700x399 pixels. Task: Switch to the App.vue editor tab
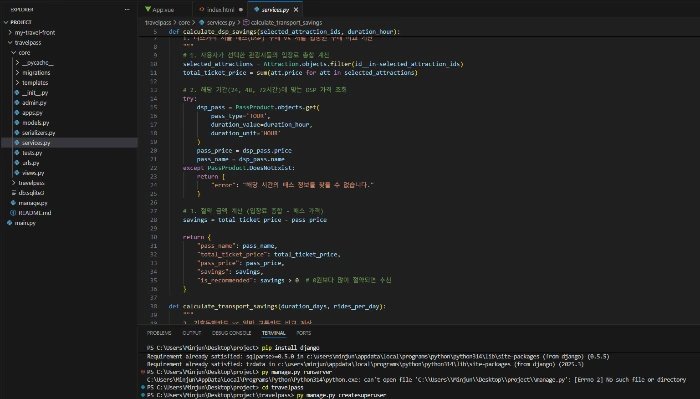pyautogui.click(x=163, y=9)
